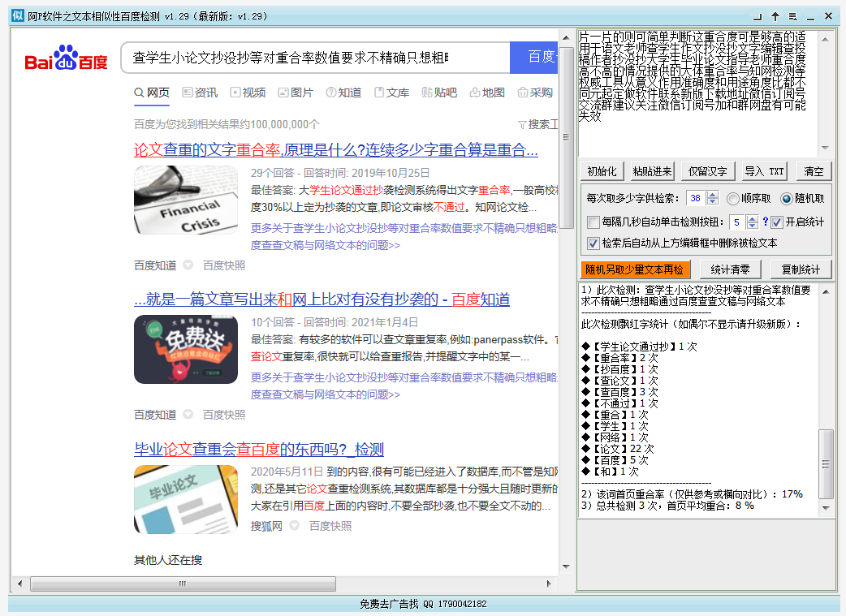Image resolution: width=846 pixels, height=616 pixels.
Task: Click the 导入 TXT button
Action: pos(765,171)
